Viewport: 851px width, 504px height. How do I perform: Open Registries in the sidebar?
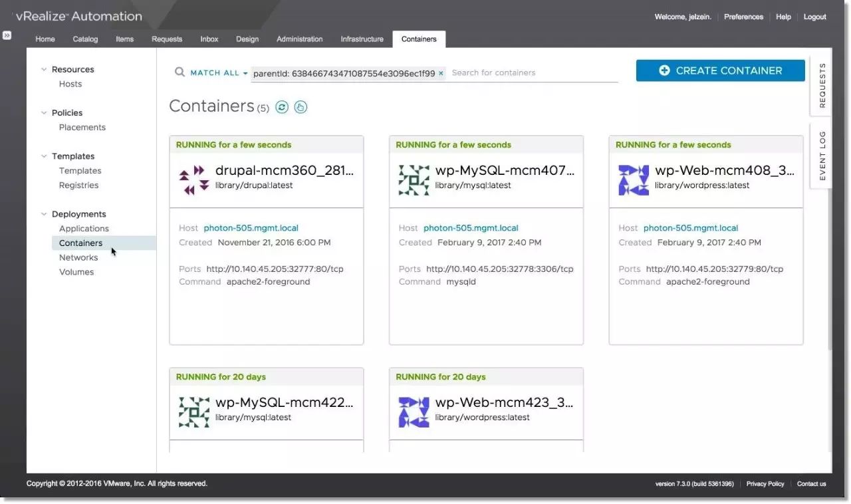point(78,186)
